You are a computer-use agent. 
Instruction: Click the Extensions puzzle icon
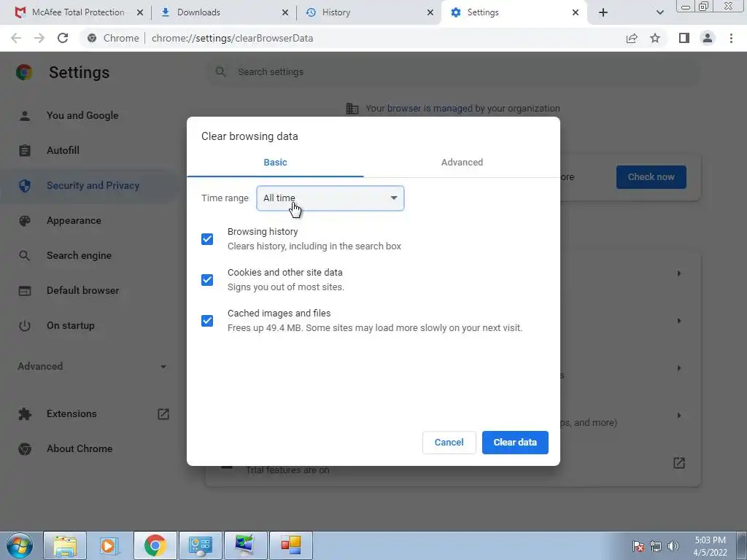(25, 414)
